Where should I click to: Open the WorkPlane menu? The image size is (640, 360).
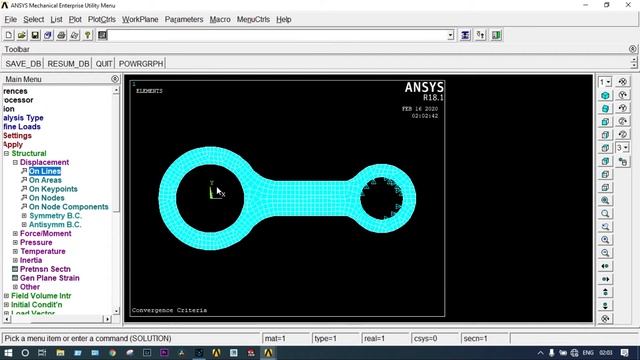[140, 19]
